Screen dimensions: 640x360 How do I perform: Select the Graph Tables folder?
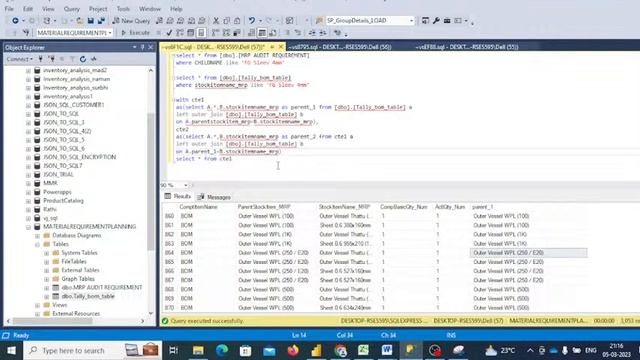[x=78, y=279]
